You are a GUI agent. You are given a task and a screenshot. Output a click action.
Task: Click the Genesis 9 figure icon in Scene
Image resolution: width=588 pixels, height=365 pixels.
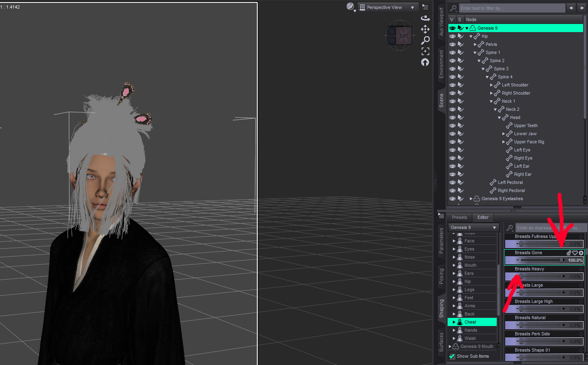pyautogui.click(x=473, y=28)
